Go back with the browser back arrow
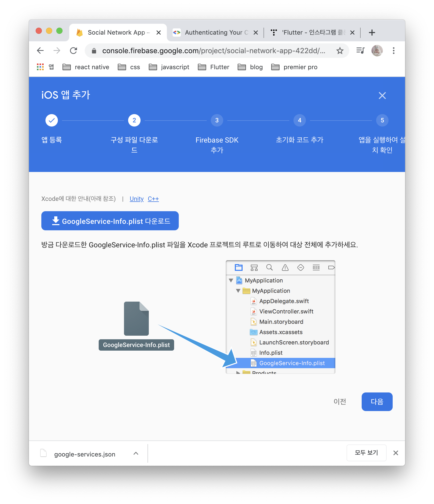 tap(40, 51)
